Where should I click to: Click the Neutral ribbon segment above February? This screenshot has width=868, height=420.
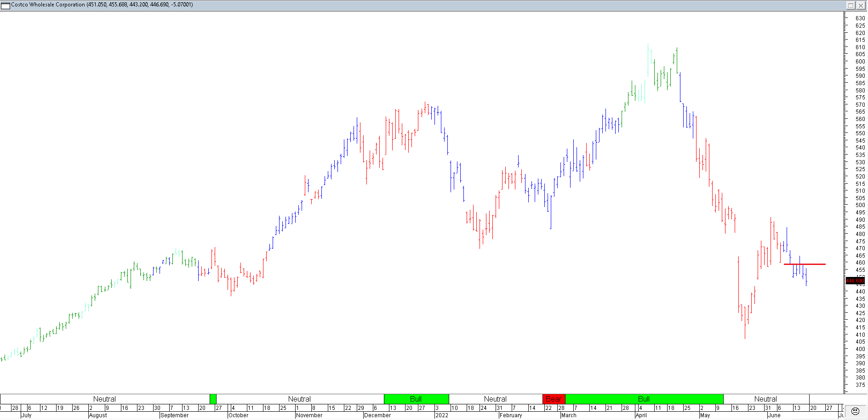coord(496,399)
